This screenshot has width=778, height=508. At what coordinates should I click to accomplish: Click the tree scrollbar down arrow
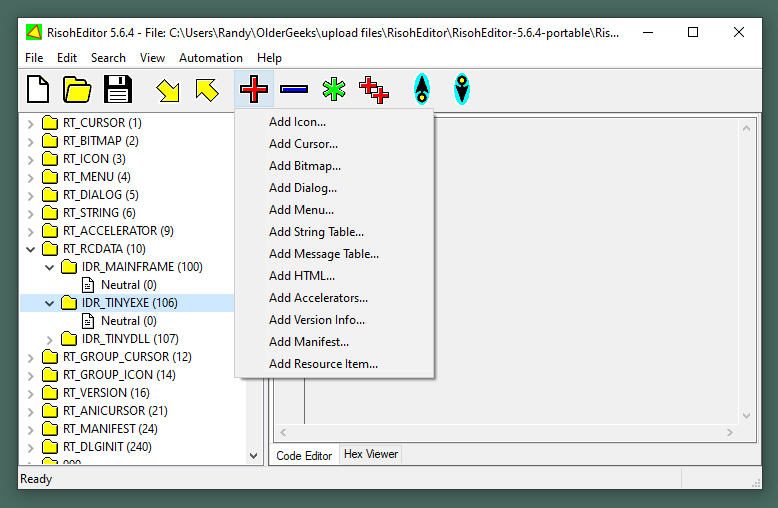(x=254, y=455)
